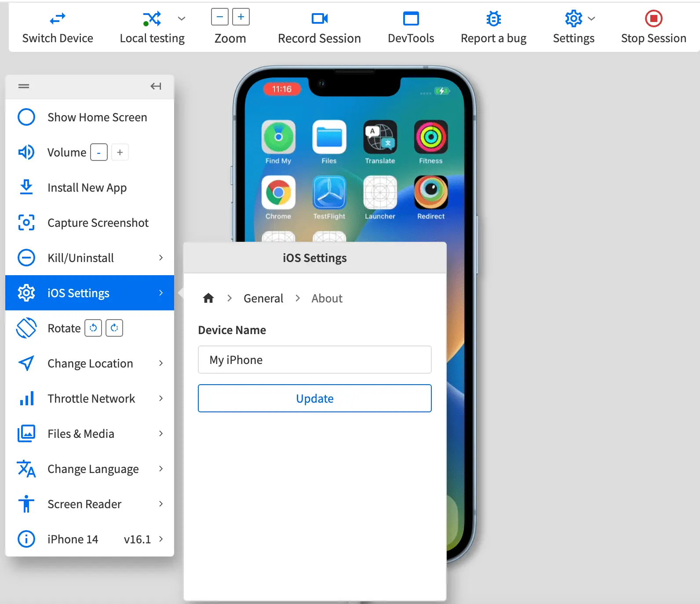Select Files & Media in the sidebar
700x604 pixels.
click(81, 434)
